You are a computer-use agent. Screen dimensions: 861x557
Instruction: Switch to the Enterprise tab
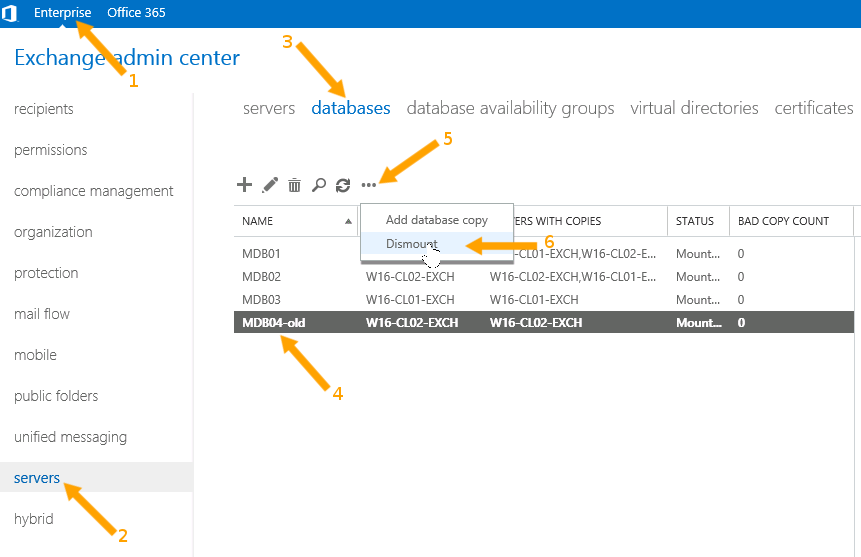[x=63, y=13]
